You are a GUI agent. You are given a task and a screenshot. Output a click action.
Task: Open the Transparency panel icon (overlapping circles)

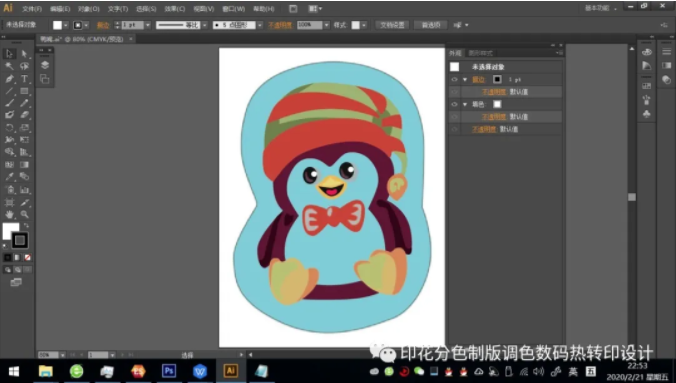[667, 80]
